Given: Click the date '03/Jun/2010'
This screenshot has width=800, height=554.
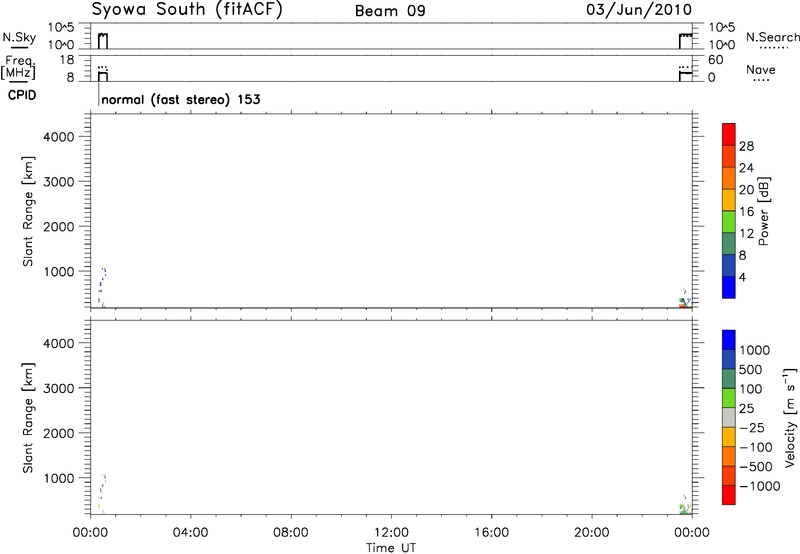Looking at the screenshot, I should coord(639,10).
